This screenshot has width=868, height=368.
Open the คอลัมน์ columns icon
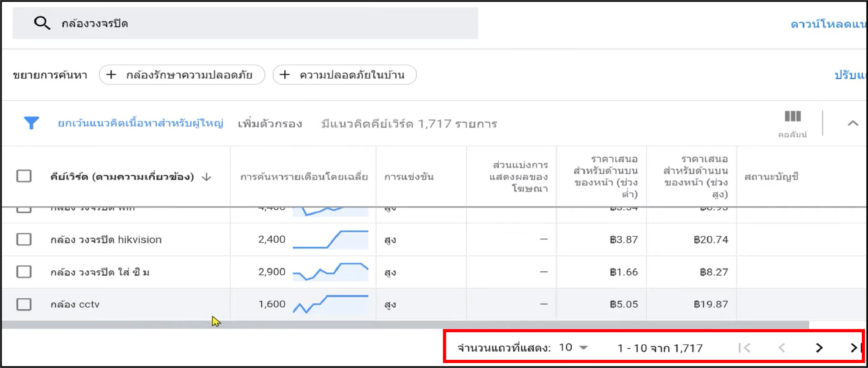793,124
